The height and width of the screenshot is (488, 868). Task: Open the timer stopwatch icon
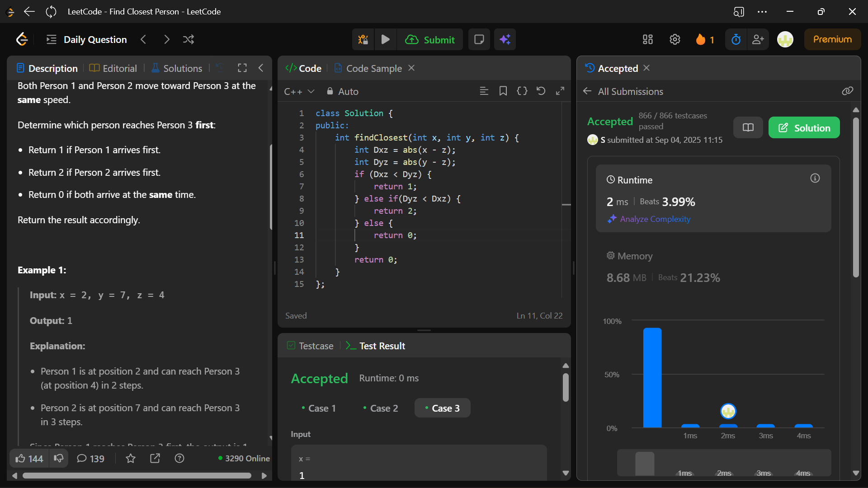click(x=736, y=40)
